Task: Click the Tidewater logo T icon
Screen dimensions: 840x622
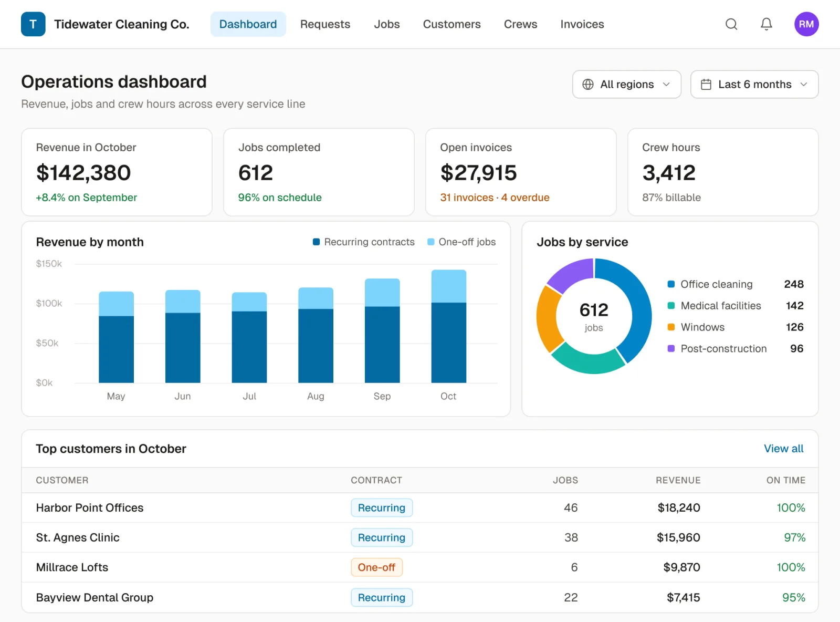Action: point(33,24)
